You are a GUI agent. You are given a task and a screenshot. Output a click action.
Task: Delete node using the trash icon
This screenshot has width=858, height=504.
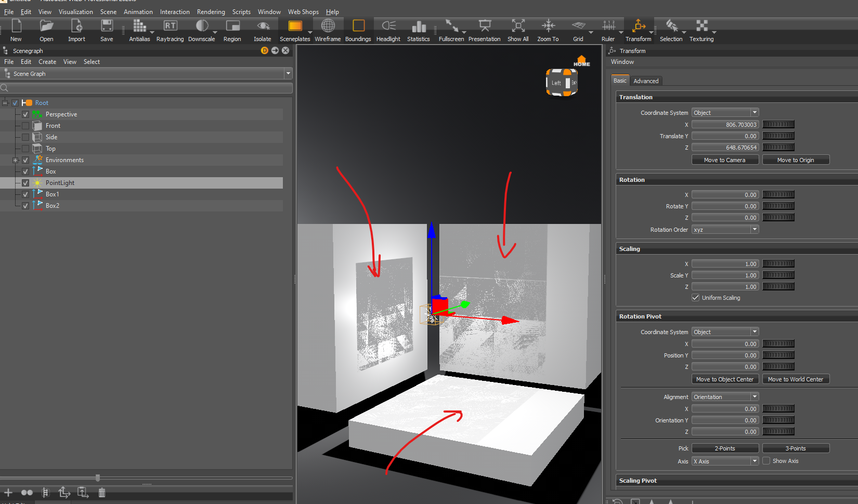pos(102,493)
